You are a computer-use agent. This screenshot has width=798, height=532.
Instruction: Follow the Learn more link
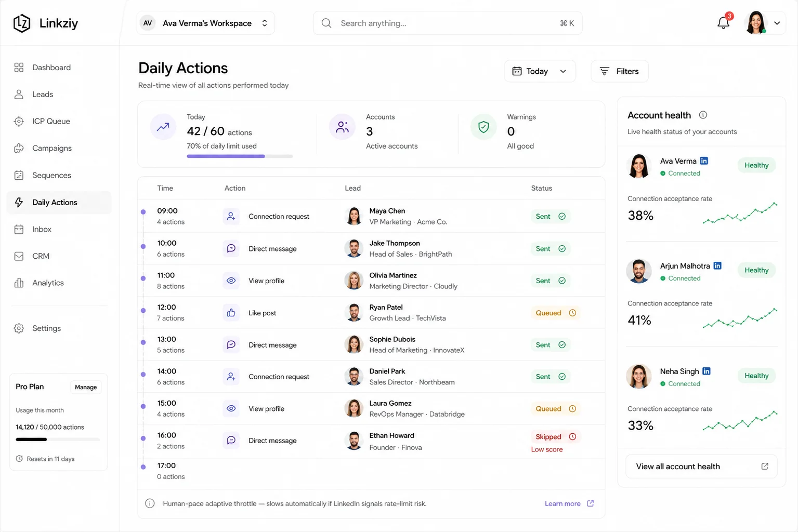(562, 503)
